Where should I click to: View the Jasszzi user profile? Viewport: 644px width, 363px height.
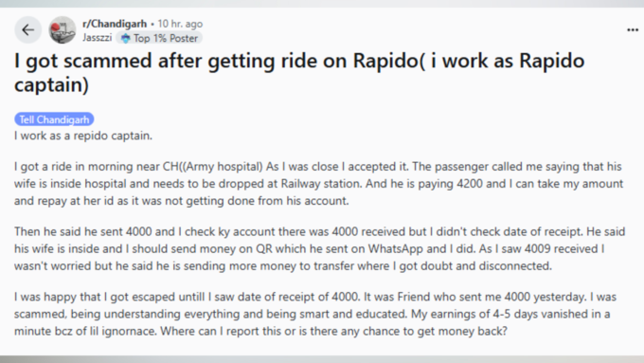click(x=97, y=38)
